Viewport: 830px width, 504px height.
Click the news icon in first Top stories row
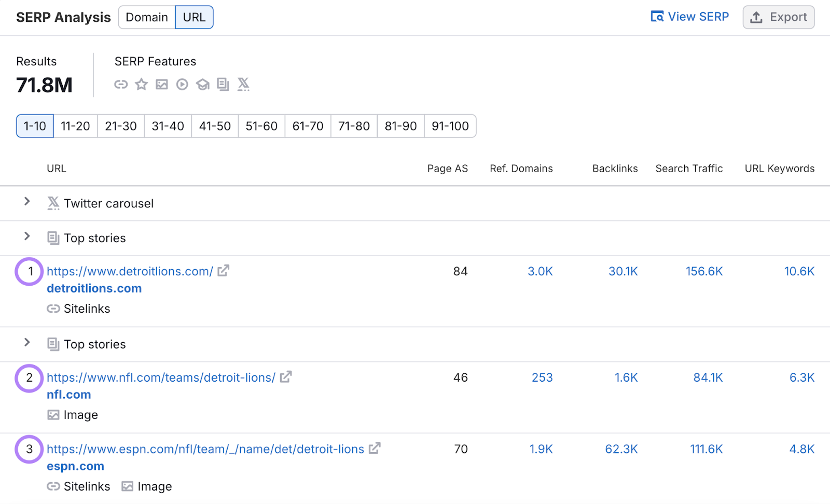(53, 238)
